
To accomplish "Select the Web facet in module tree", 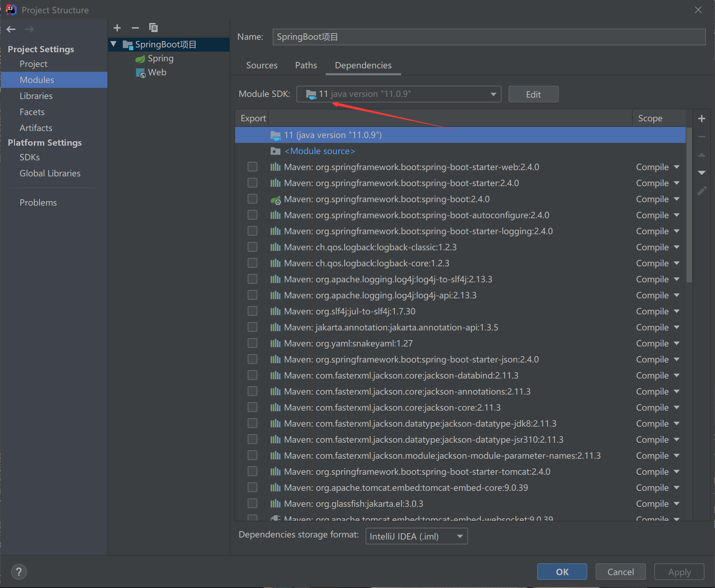I will [x=157, y=72].
